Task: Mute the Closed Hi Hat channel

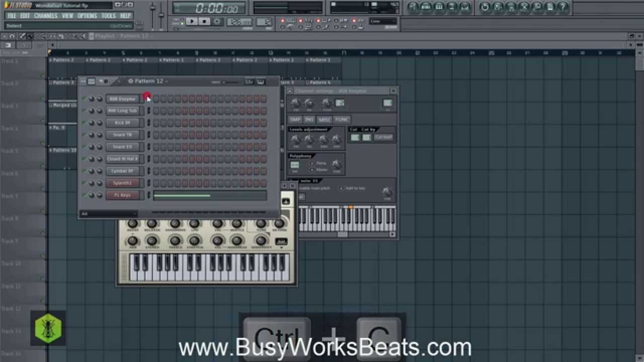Action: coord(84,159)
